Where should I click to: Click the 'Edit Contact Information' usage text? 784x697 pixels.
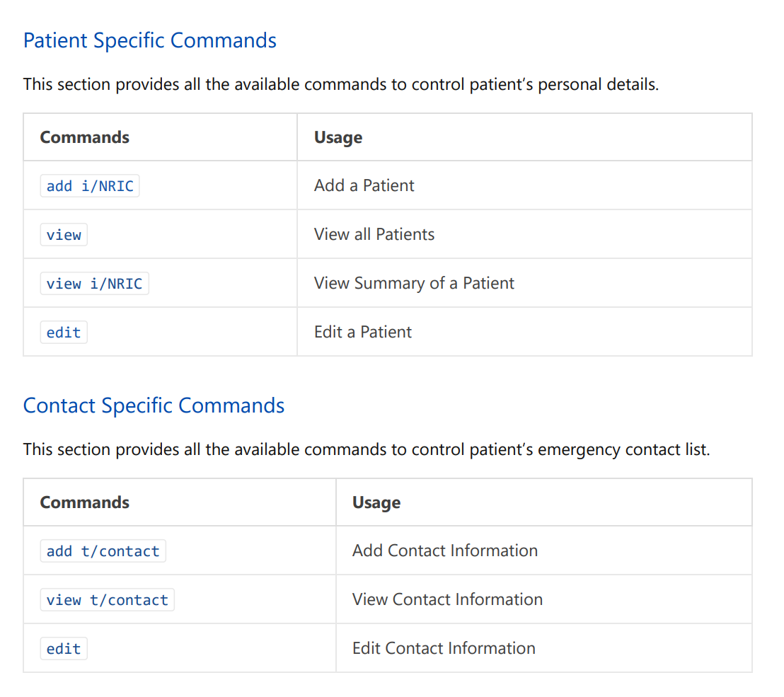[x=444, y=648]
